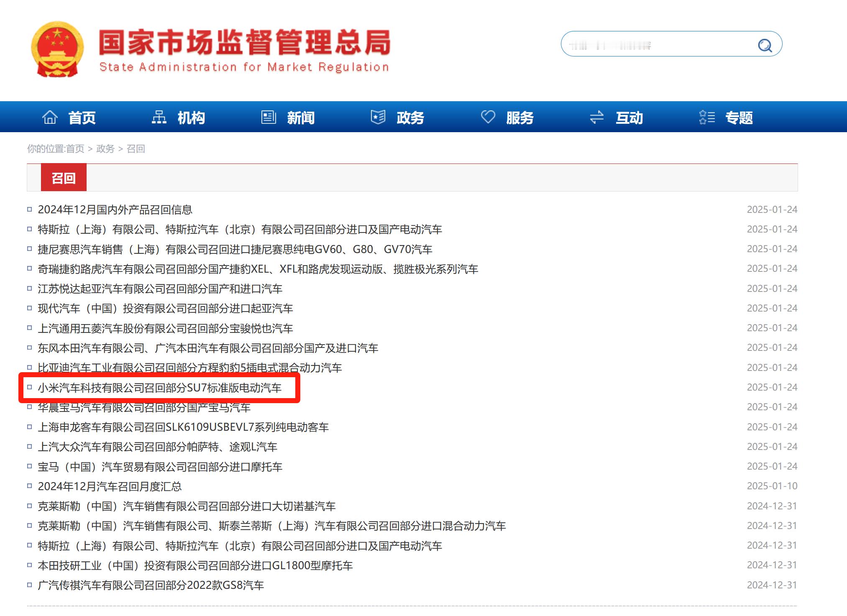Click the newspaper icon beside 新闻
Viewport: 847px width, 616px height.
(269, 117)
